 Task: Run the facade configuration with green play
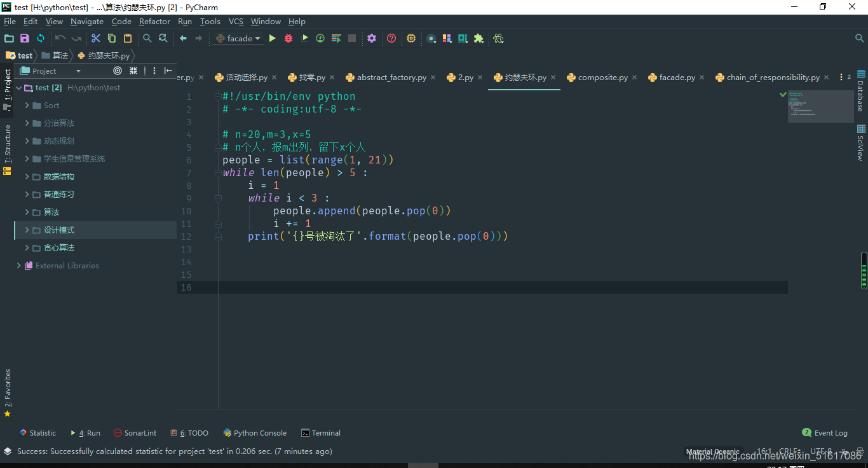(273, 38)
